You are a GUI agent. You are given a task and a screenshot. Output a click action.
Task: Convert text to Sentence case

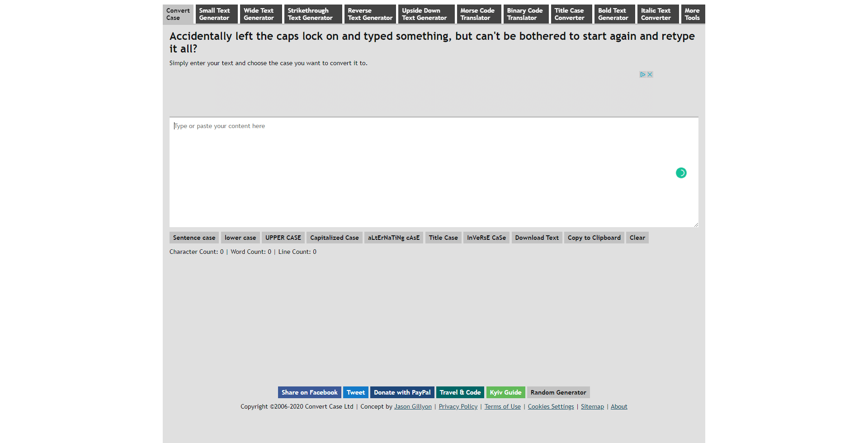194,238
